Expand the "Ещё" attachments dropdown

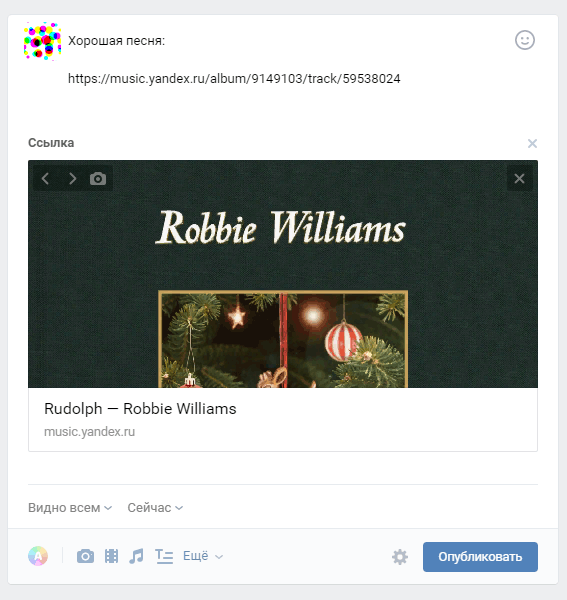coord(203,556)
